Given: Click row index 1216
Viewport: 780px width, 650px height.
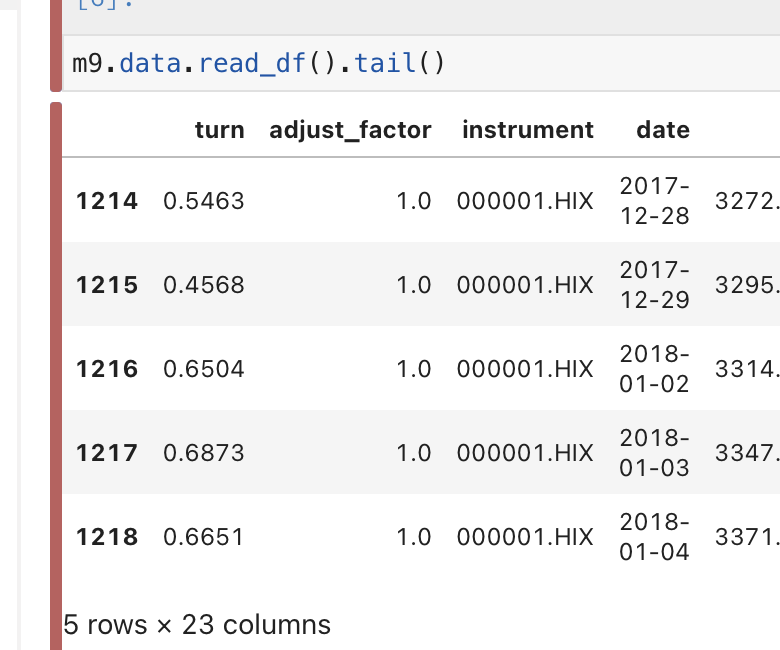Looking at the screenshot, I should pyautogui.click(x=107, y=369).
